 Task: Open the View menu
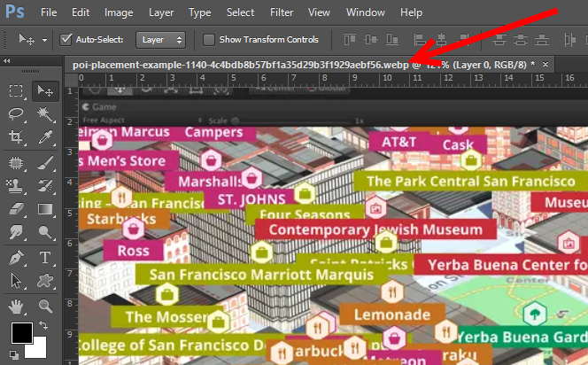[x=319, y=12]
